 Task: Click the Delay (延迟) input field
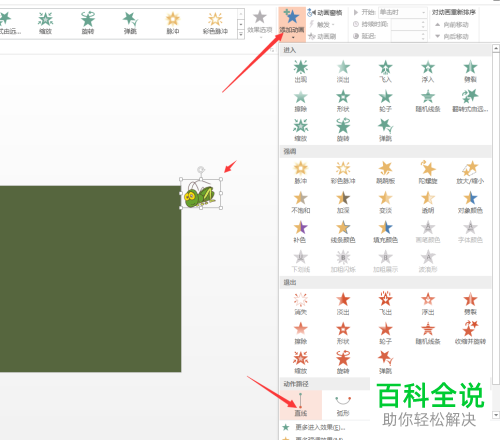coord(409,36)
